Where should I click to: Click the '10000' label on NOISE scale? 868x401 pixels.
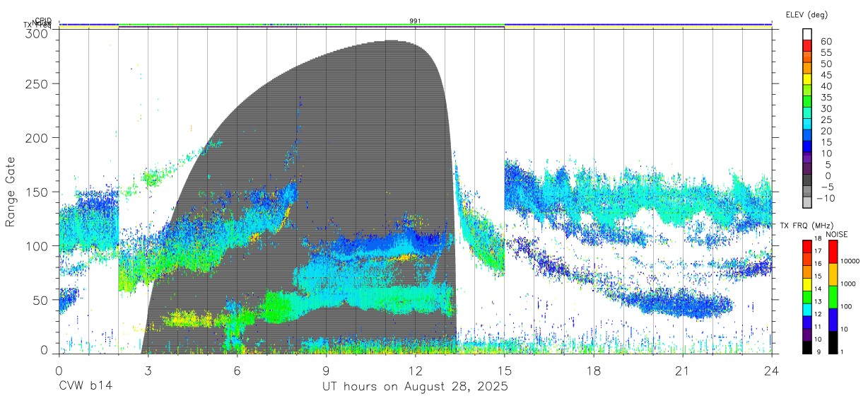tap(850, 261)
